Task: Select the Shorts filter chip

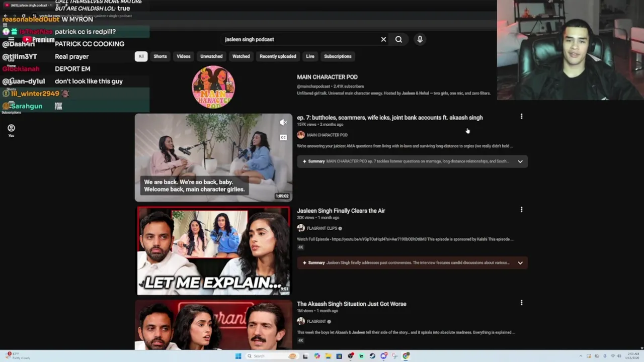Action: click(160, 56)
